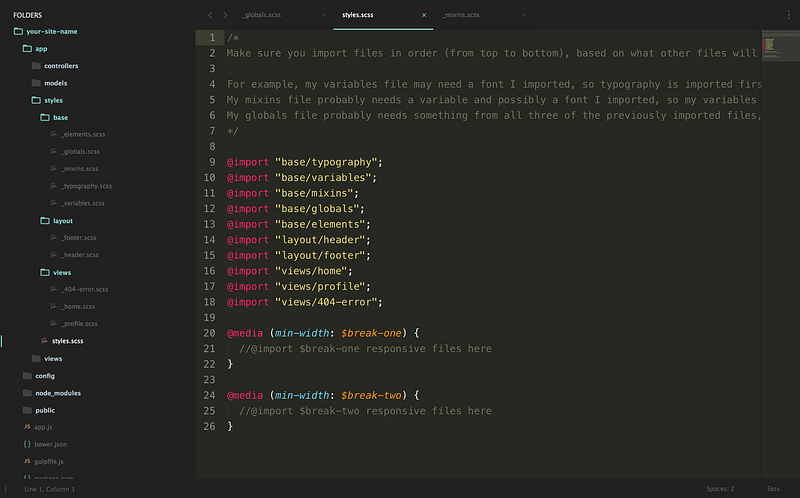
Task: Open the Spaces: 2 indentation setting
Action: click(720, 489)
